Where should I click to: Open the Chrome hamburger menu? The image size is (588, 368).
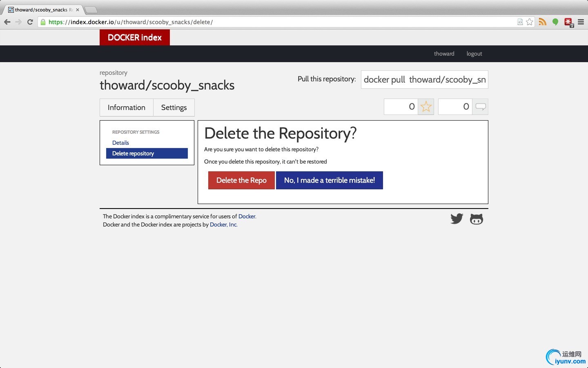pos(581,22)
